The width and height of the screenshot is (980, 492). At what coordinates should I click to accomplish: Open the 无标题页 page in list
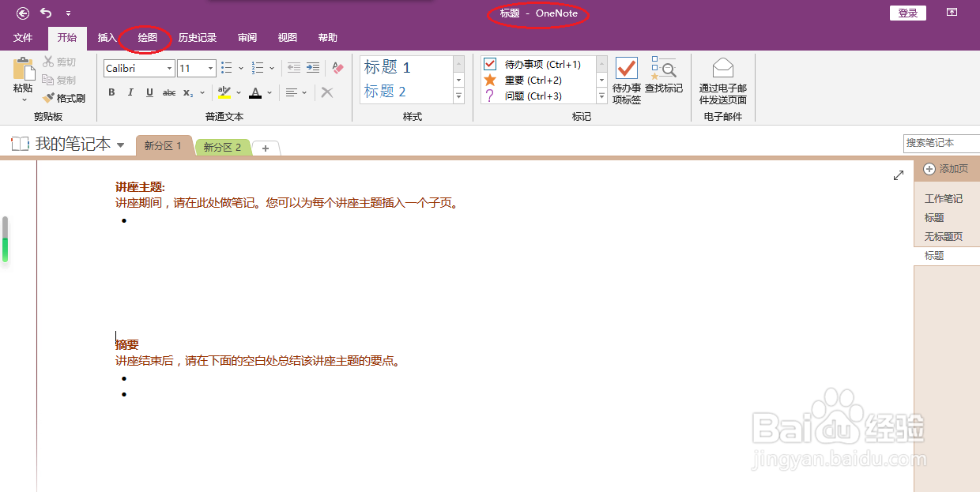(944, 237)
